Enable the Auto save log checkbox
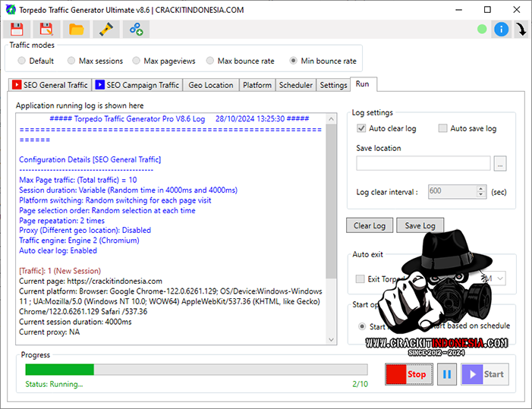This screenshot has height=409, width=532. click(x=442, y=128)
